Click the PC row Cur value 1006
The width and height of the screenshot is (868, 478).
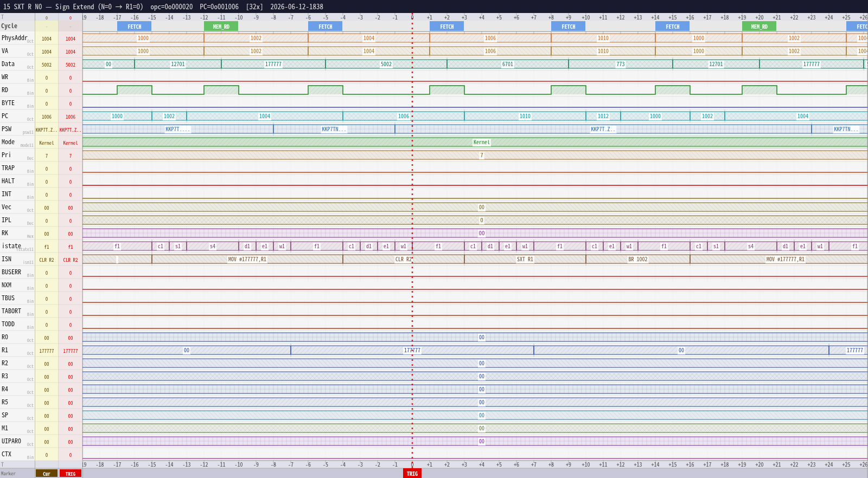(x=47, y=117)
